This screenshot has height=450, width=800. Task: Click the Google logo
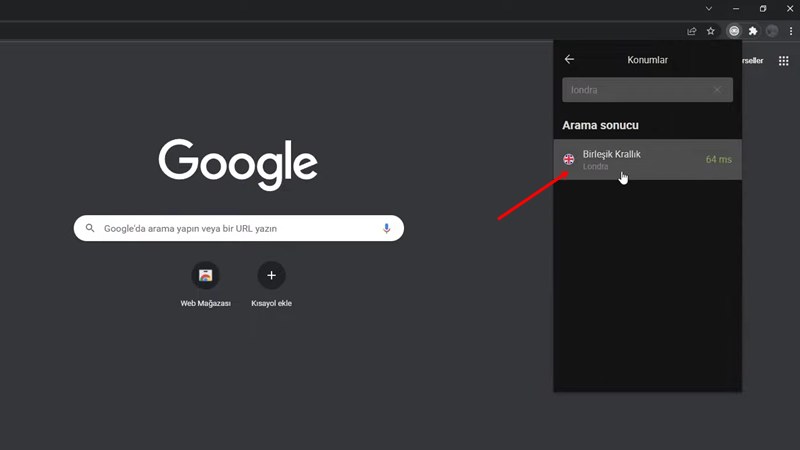tap(238, 164)
